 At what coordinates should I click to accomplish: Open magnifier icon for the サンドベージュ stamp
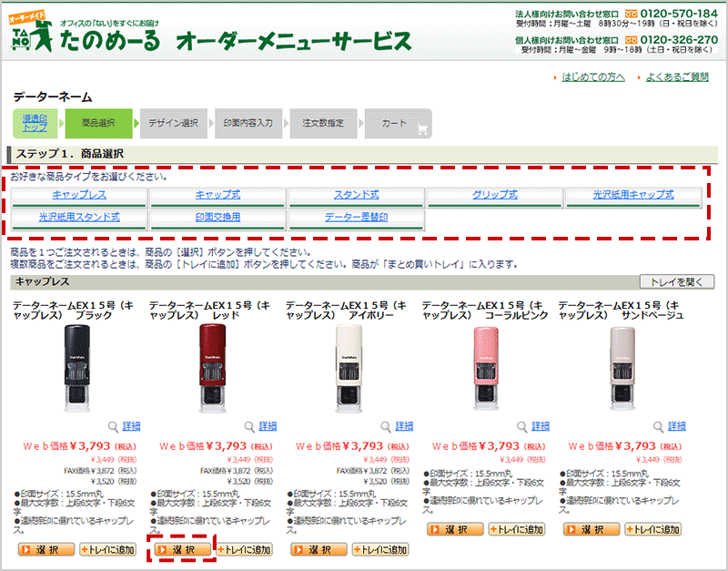coord(658,426)
